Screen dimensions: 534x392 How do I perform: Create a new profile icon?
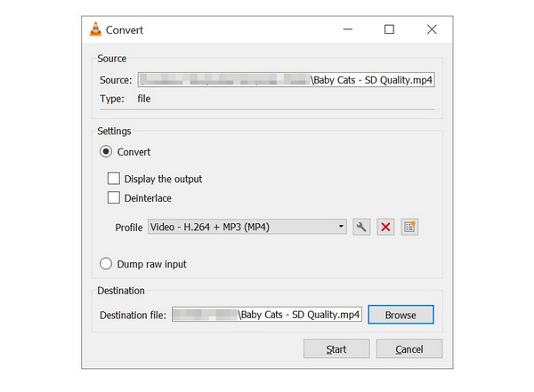(x=409, y=227)
